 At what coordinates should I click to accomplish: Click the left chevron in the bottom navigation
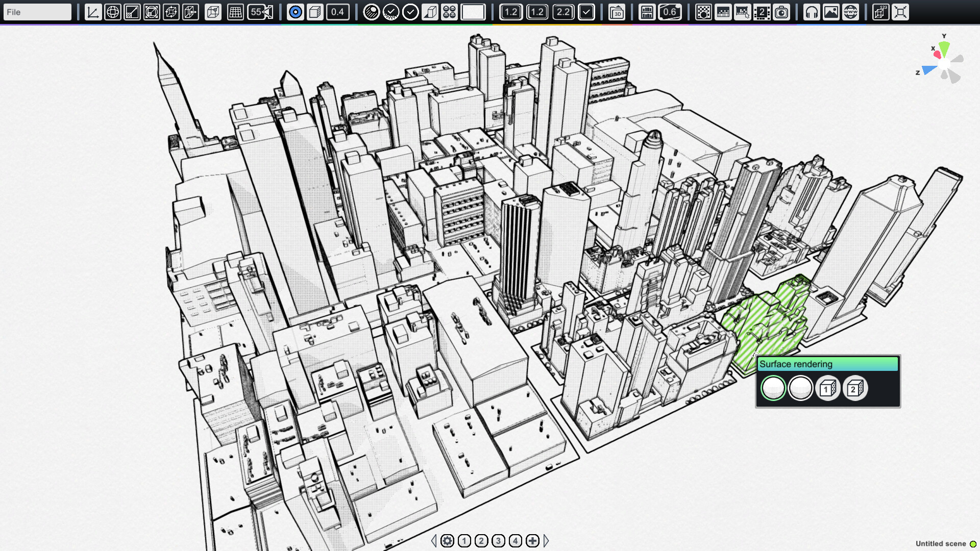pos(435,540)
